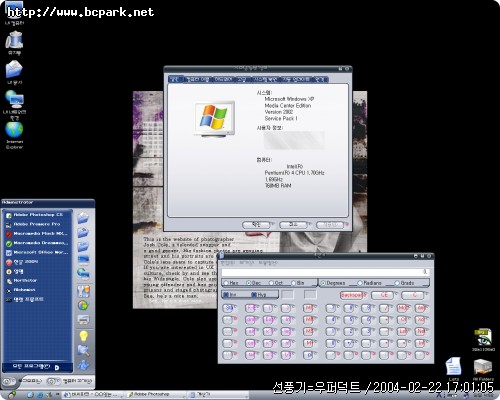Click the Backspace button in calculator
The height and width of the screenshot is (400, 500).
(353, 295)
